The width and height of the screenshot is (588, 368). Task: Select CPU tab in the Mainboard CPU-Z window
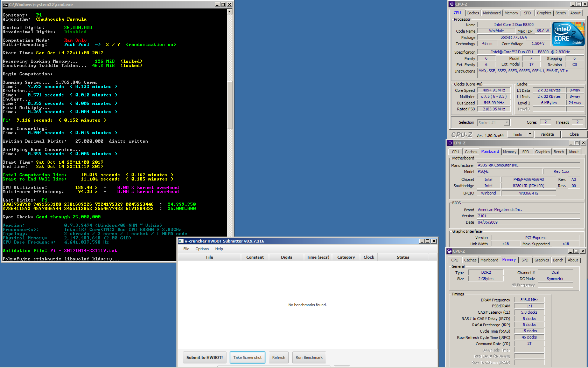click(x=455, y=152)
